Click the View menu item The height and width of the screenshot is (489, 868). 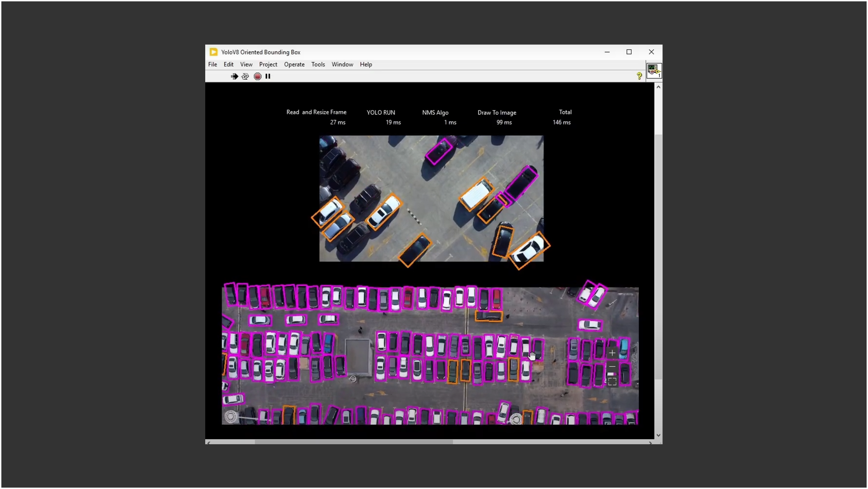[245, 64]
